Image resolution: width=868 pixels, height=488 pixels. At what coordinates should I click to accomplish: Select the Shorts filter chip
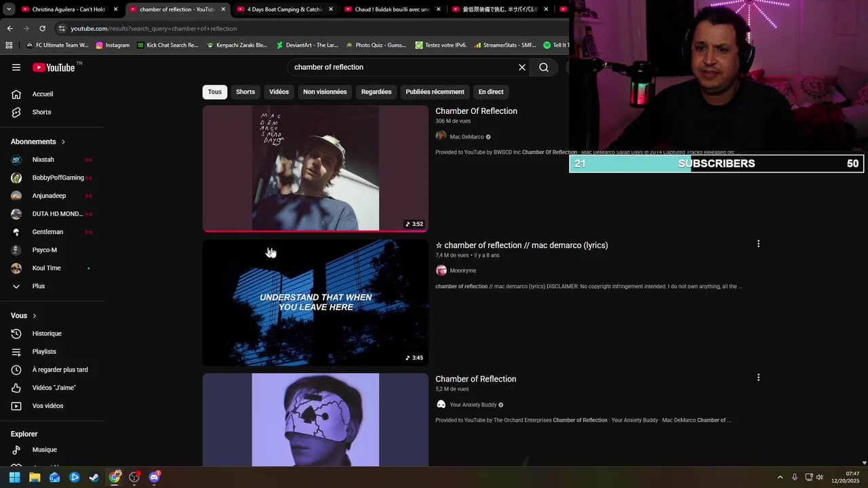tap(245, 91)
